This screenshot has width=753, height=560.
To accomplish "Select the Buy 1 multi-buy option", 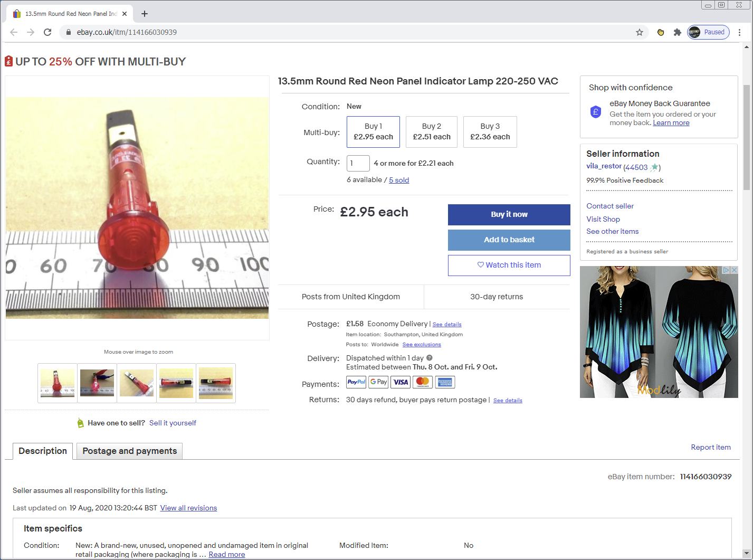I will tap(373, 132).
